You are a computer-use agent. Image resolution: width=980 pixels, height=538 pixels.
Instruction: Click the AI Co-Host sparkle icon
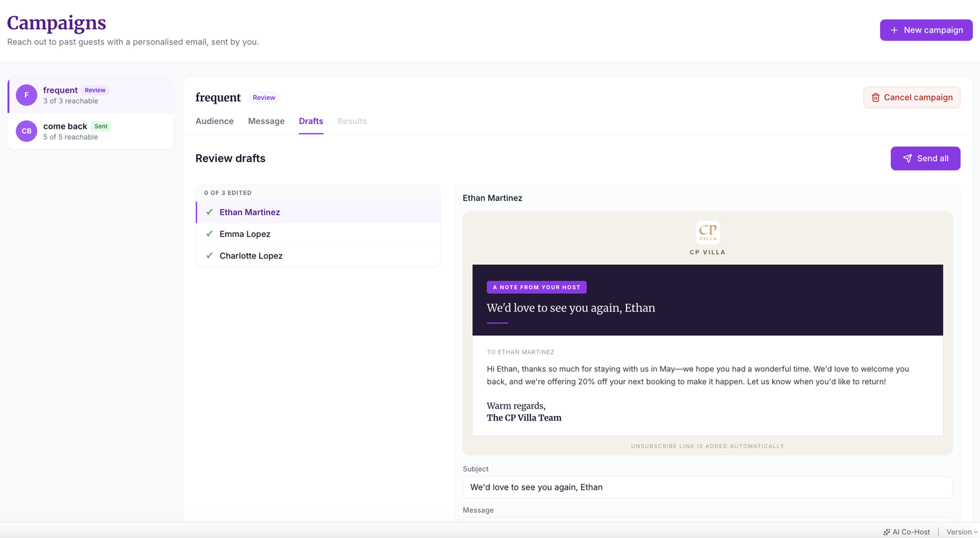[887, 532]
